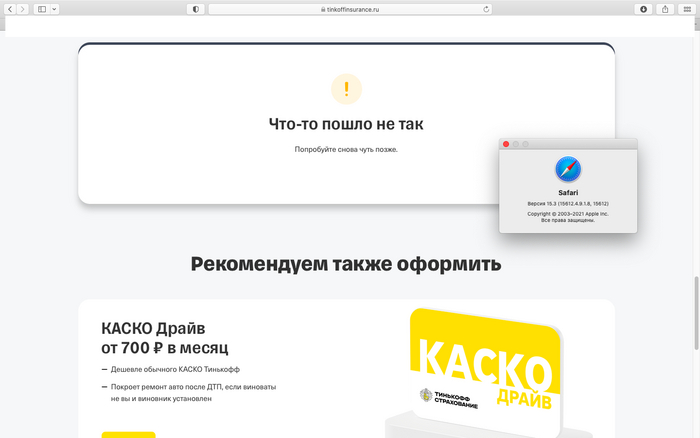
Task: Click the yellow button under the КАСКО offer
Action: [129, 435]
